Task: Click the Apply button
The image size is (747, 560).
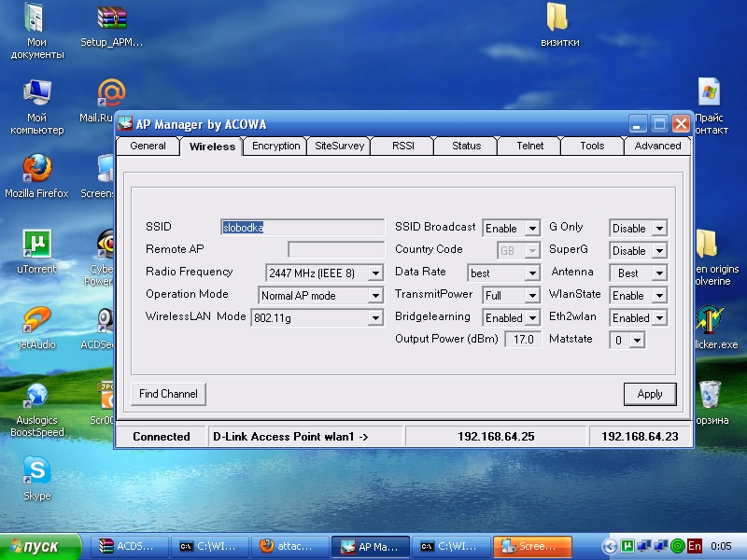Action: pos(649,394)
